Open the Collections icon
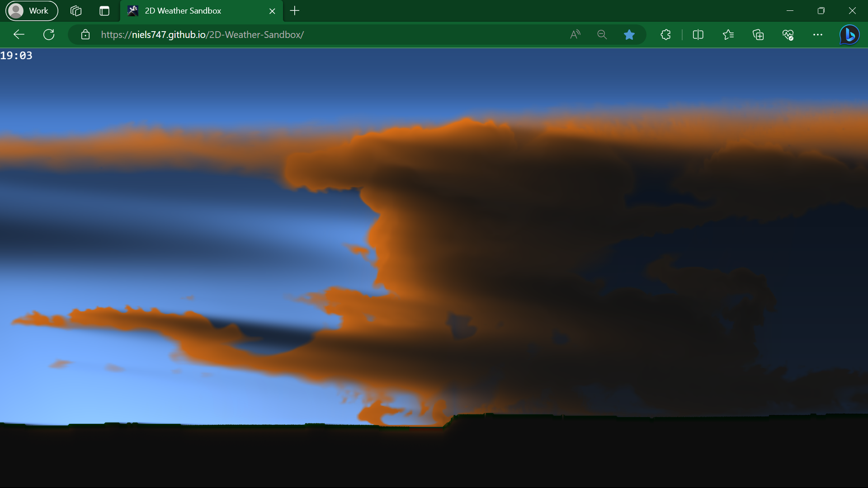The height and width of the screenshot is (488, 868). (758, 35)
